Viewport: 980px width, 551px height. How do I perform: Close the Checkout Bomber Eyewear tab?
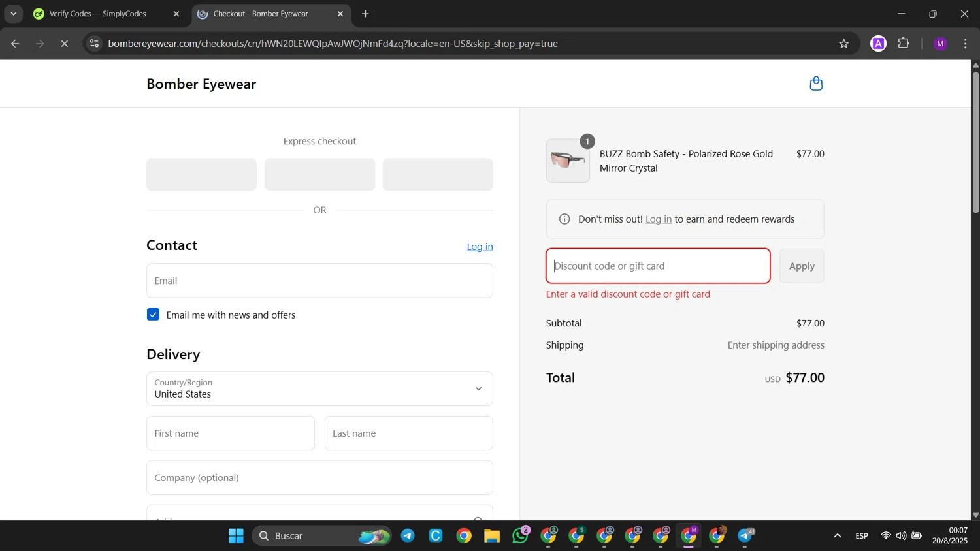[x=340, y=14]
